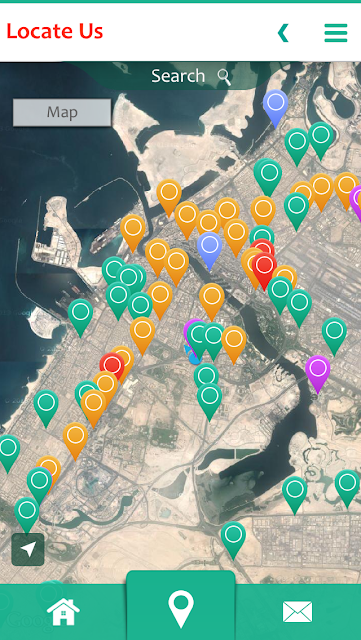Select the green pin near the harbor shore
The height and width of the screenshot is (640, 361).
tap(80, 315)
